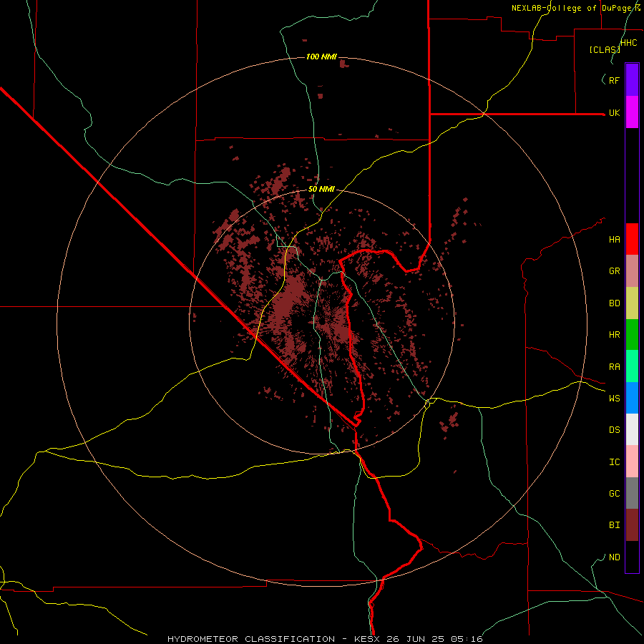Click the 'UK' legend label
644x644 pixels.
[614, 113]
